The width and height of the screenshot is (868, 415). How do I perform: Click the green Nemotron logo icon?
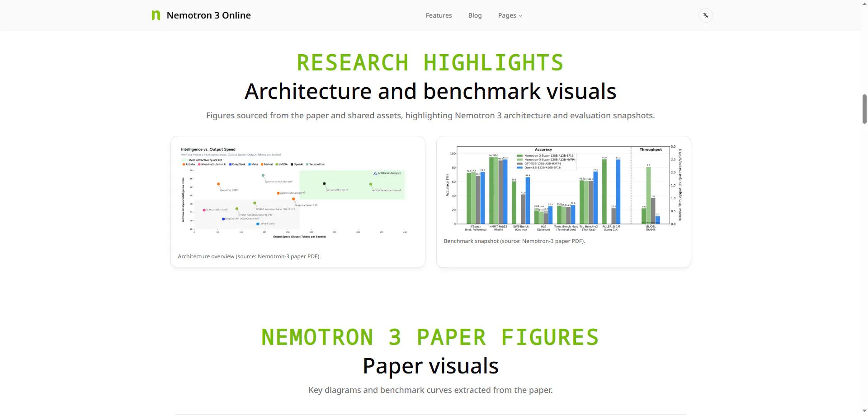click(156, 15)
